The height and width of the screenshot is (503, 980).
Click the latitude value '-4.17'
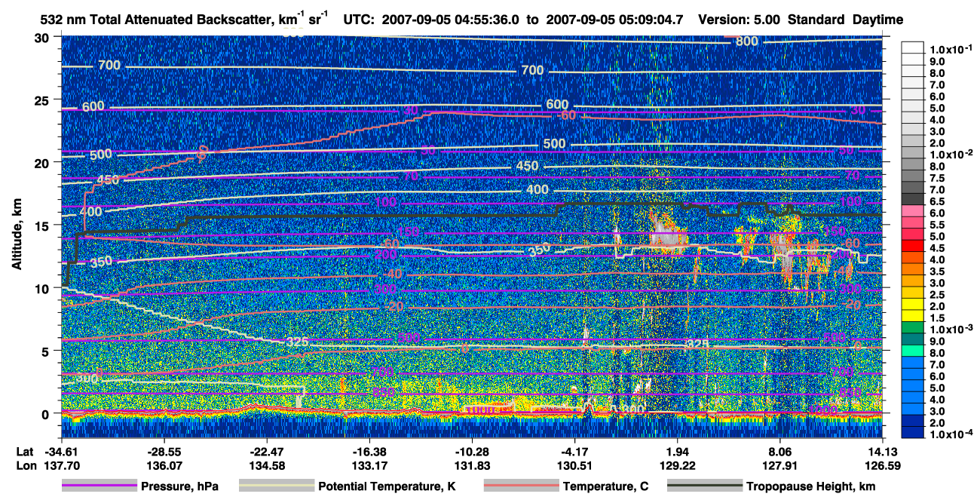(575, 451)
